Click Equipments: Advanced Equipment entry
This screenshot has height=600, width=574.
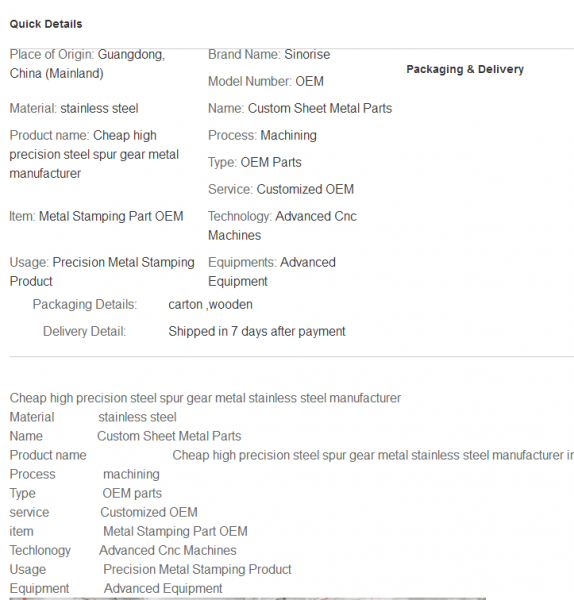coord(272,272)
